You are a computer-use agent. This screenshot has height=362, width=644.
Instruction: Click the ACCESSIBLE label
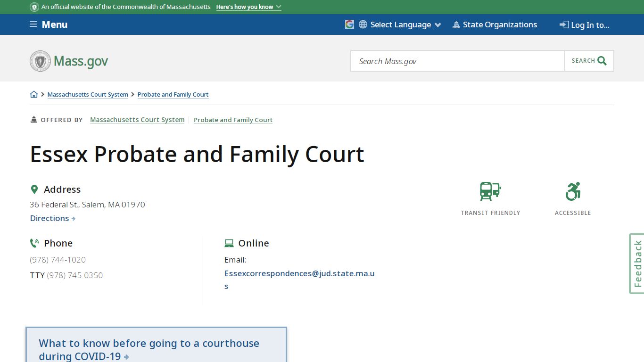coord(573,213)
